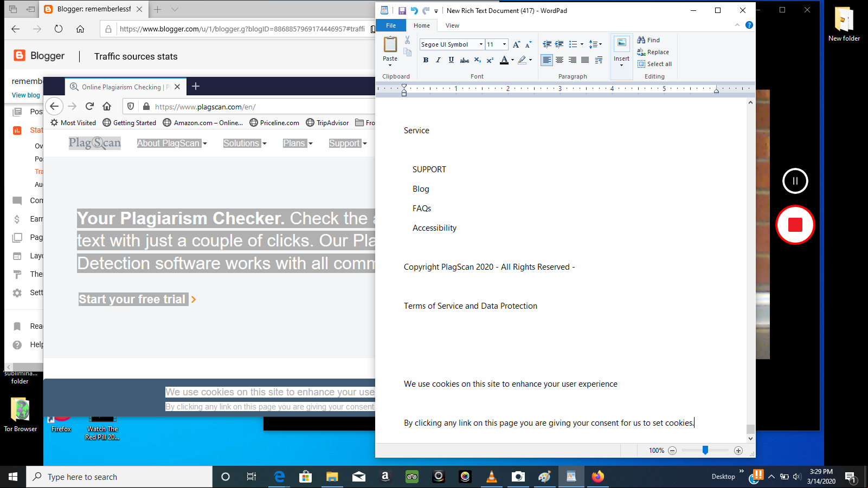The height and width of the screenshot is (488, 868).
Task: Increase paragraph indent in WordPad
Action: point(560,44)
